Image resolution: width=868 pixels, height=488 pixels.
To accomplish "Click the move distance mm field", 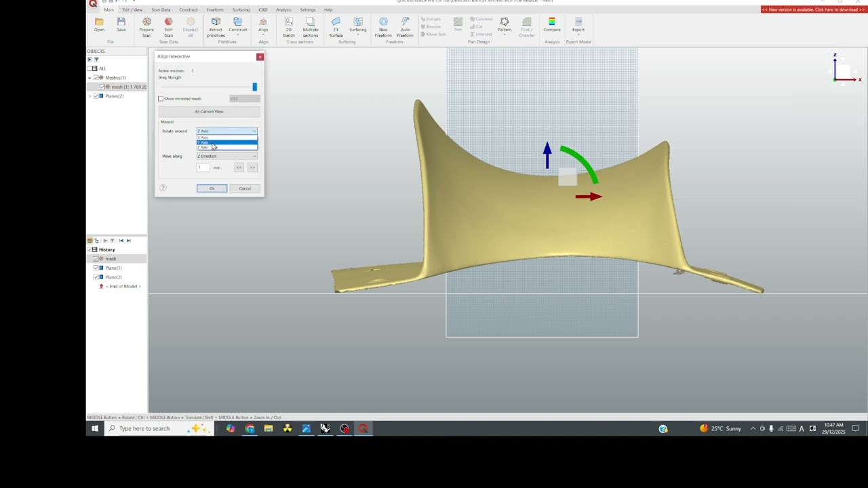I will pos(203,167).
